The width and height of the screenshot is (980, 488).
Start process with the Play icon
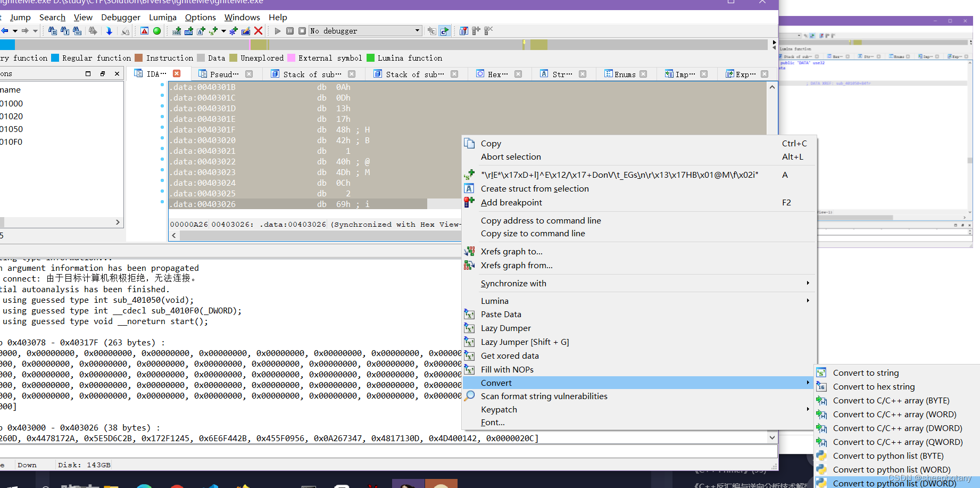click(x=278, y=31)
